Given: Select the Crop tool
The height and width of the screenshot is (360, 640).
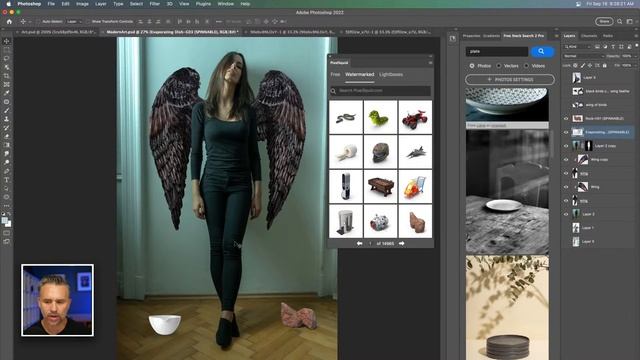Looking at the screenshot, I should 7,76.
